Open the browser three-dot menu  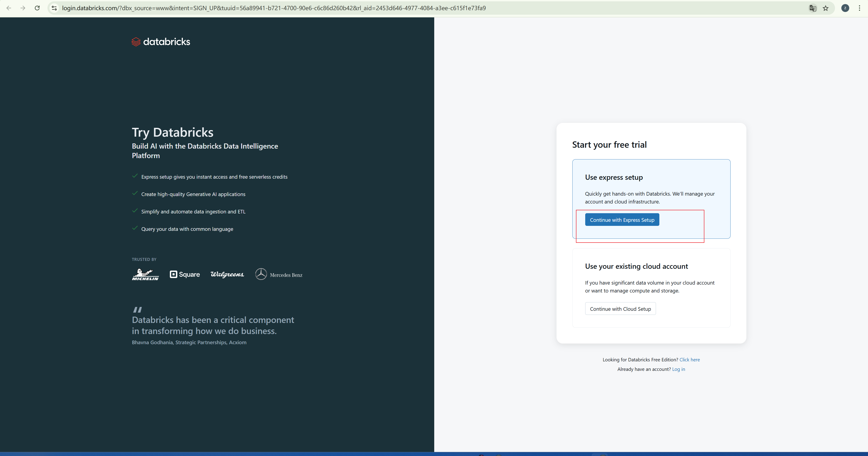click(860, 8)
